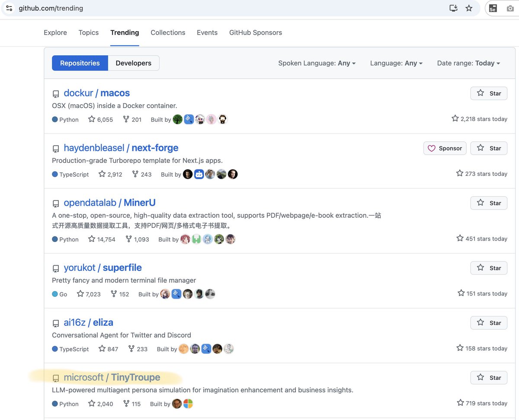Screen dimensions: 519x420
Task: Open forks count 201 for dockur / macos
Action: 132,119
